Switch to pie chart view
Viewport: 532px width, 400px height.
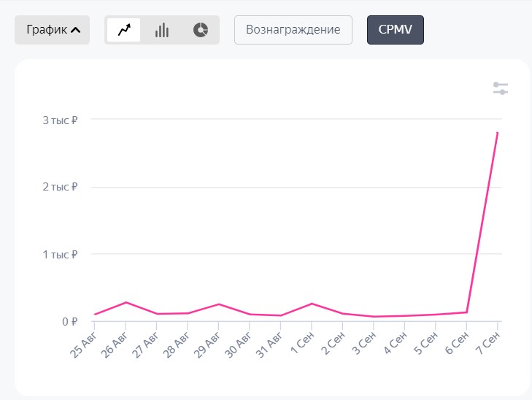pos(201,30)
